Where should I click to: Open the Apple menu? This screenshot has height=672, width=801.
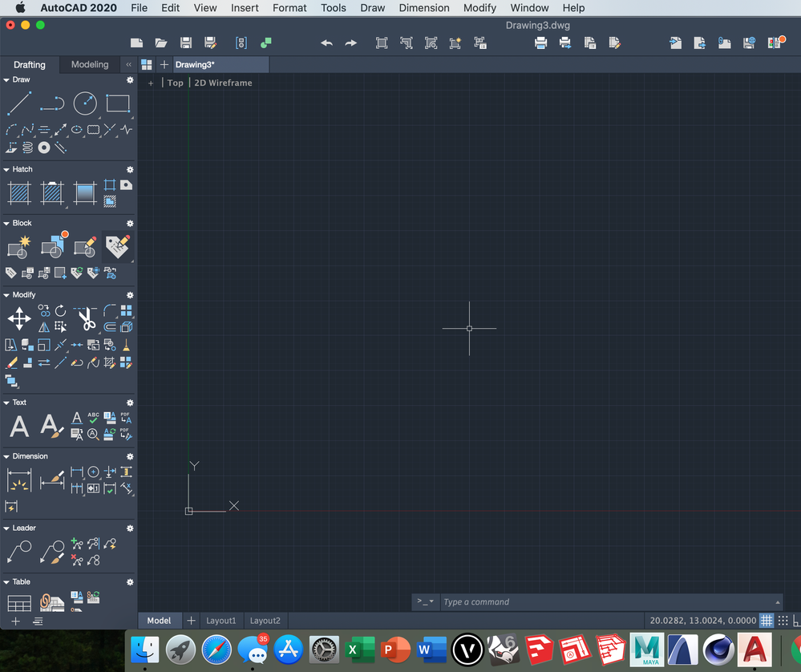tap(20, 8)
